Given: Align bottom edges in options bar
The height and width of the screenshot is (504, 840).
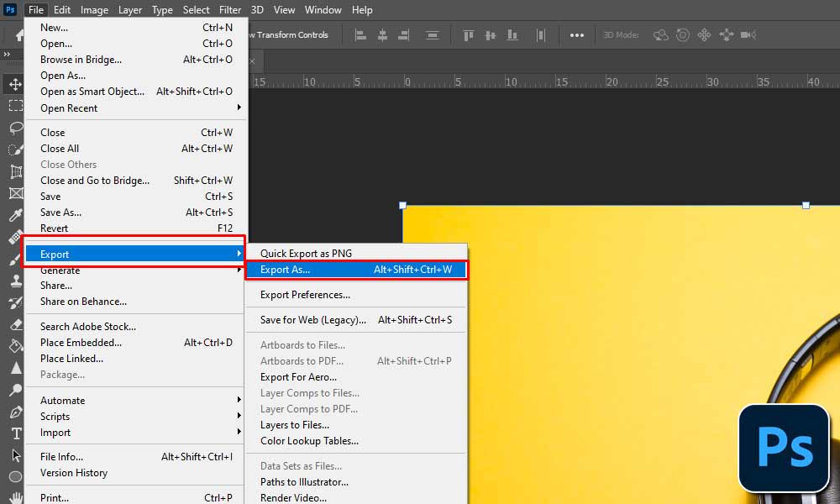Looking at the screenshot, I should click(x=512, y=35).
